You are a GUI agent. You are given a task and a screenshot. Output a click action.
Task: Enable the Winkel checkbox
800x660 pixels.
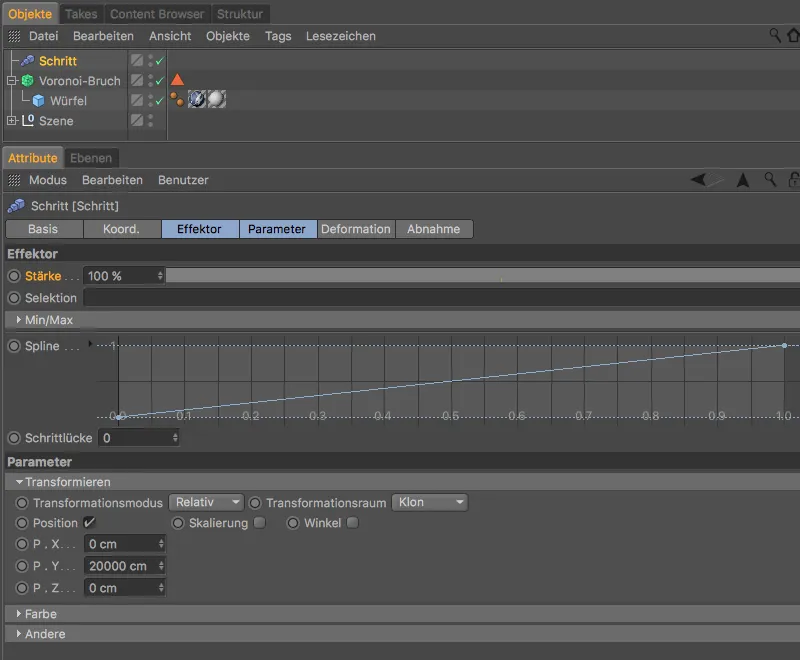[352, 523]
